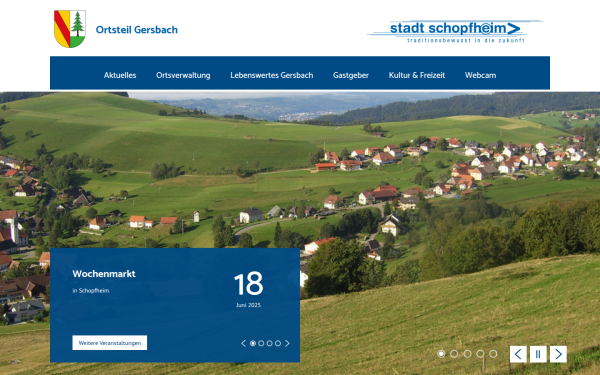Viewport: 600px width, 375px height.
Task: Open the Ortsverwaltung menu
Action: click(x=183, y=75)
